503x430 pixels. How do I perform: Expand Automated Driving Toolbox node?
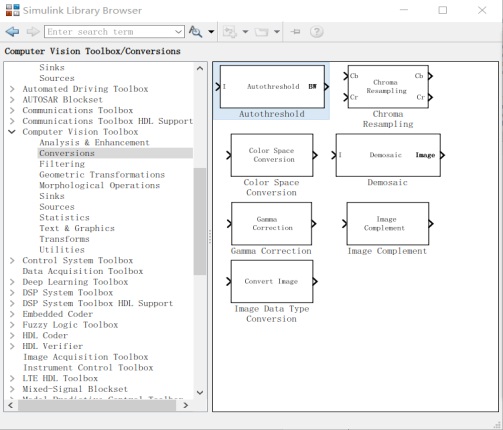click(x=12, y=89)
